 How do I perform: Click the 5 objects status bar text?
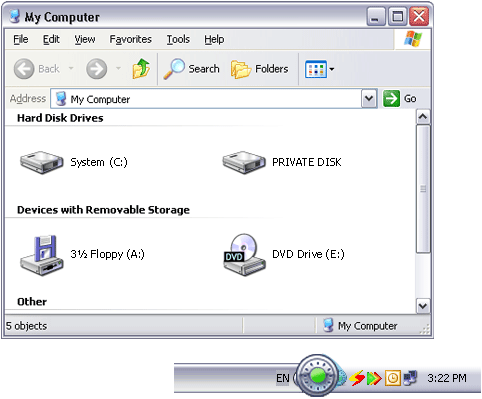[26, 326]
